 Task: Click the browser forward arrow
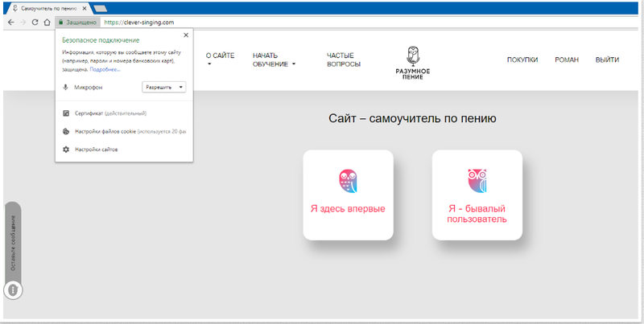[x=23, y=23]
